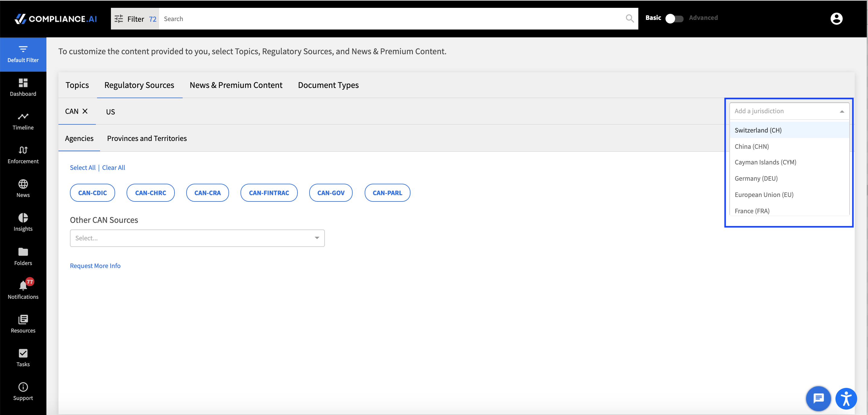The width and height of the screenshot is (868, 415).
Task: Expand the Other CAN Sources Select dropdown
Action: click(197, 238)
